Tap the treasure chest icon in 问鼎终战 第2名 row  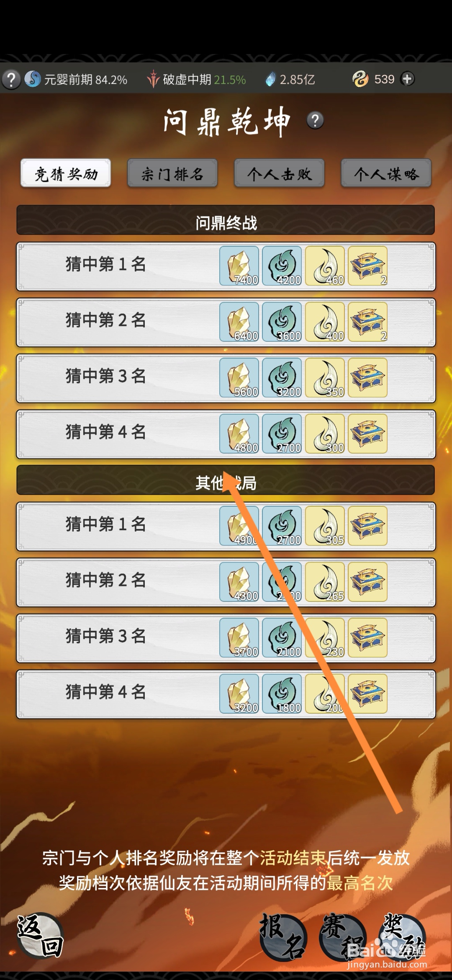coord(368,322)
